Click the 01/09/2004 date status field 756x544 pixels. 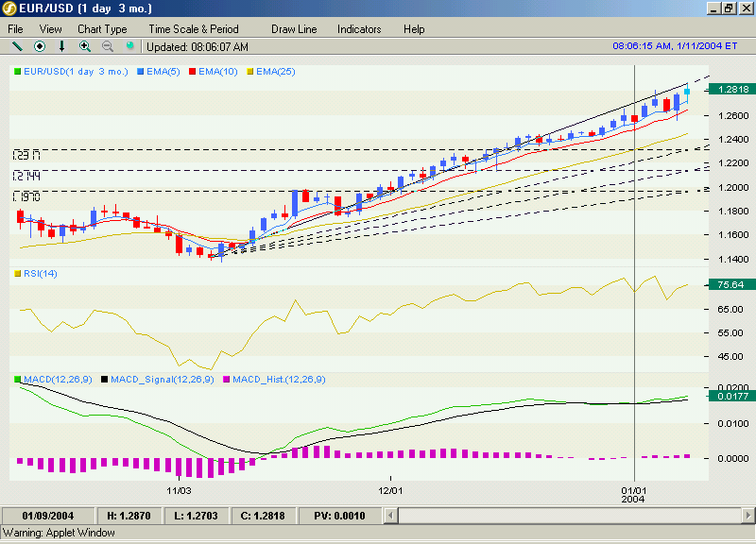48,516
